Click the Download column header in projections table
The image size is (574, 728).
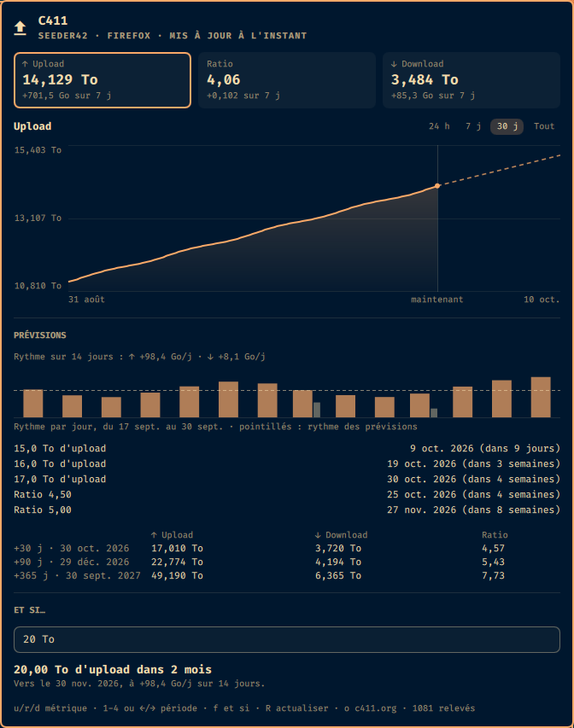[341, 535]
